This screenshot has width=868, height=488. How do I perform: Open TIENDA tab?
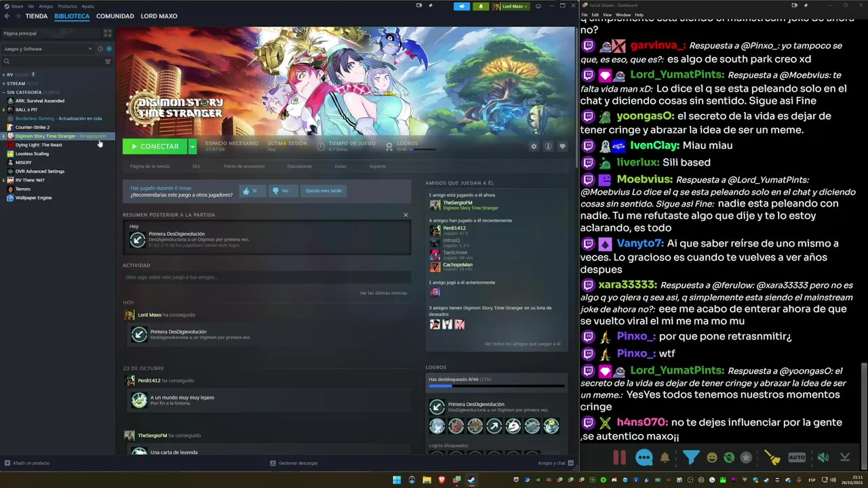[37, 16]
